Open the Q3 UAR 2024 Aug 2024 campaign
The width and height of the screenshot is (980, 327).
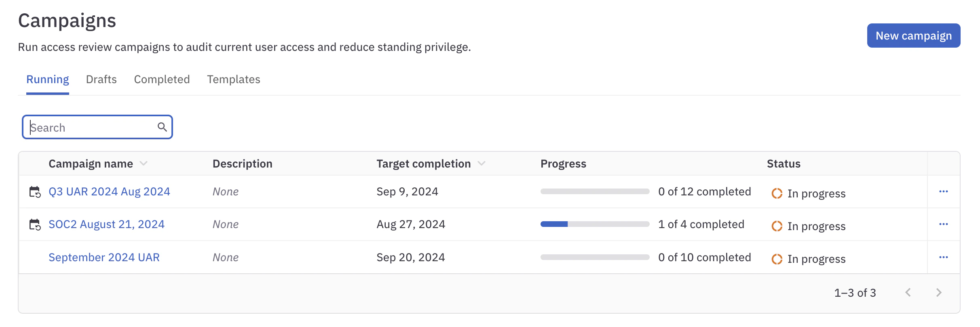(x=109, y=191)
